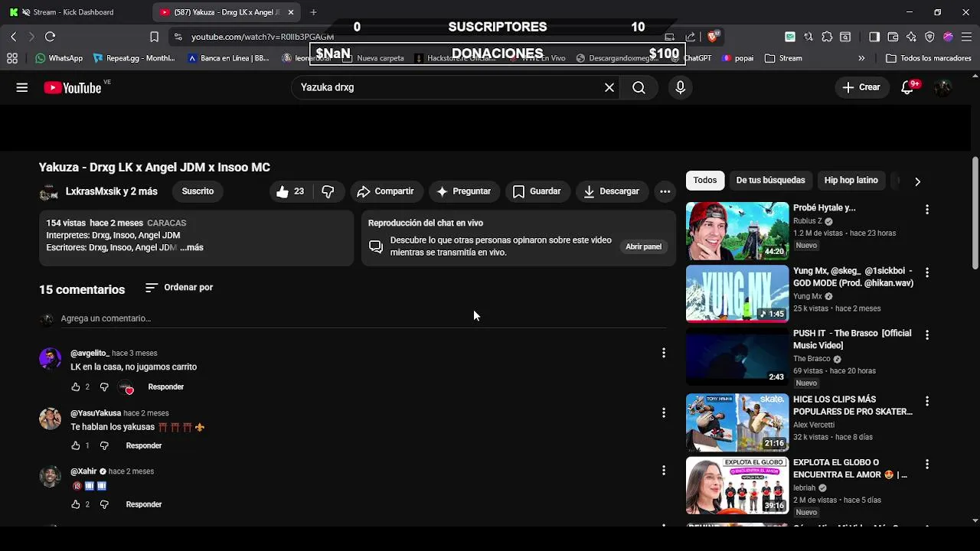Open notifications via the bell icon

(x=908, y=87)
